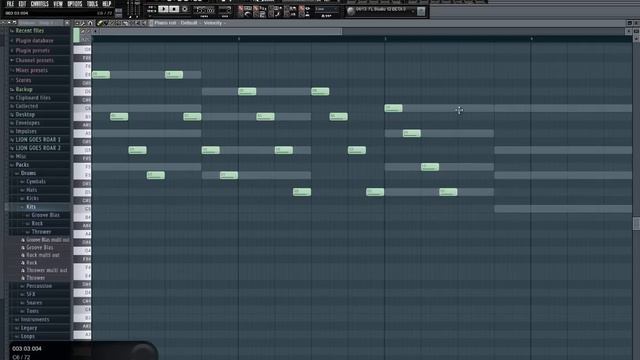Open the Velocity event selector in title
This screenshot has height=360, width=640.
click(x=213, y=23)
